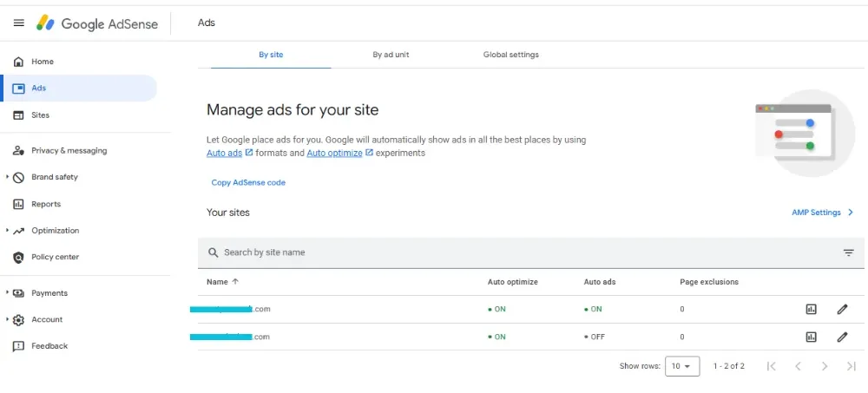Click Copy AdSense code
This screenshot has width=868, height=393.
point(248,183)
